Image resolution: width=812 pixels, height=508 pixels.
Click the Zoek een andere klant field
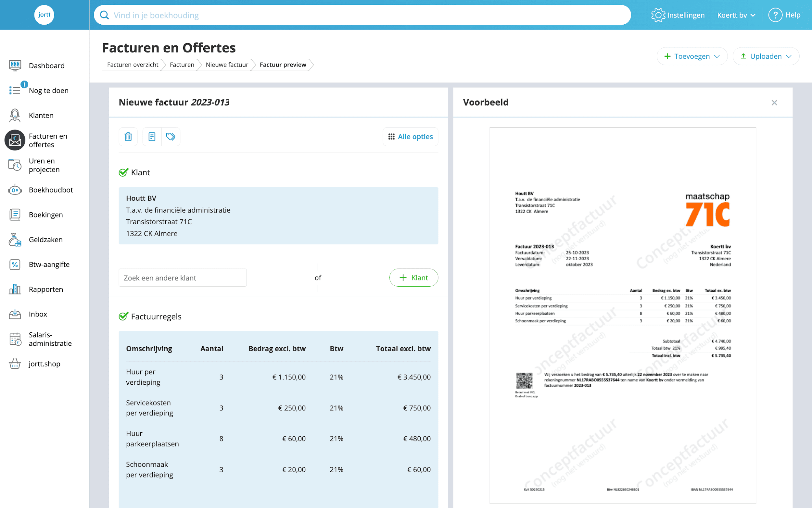pos(183,278)
